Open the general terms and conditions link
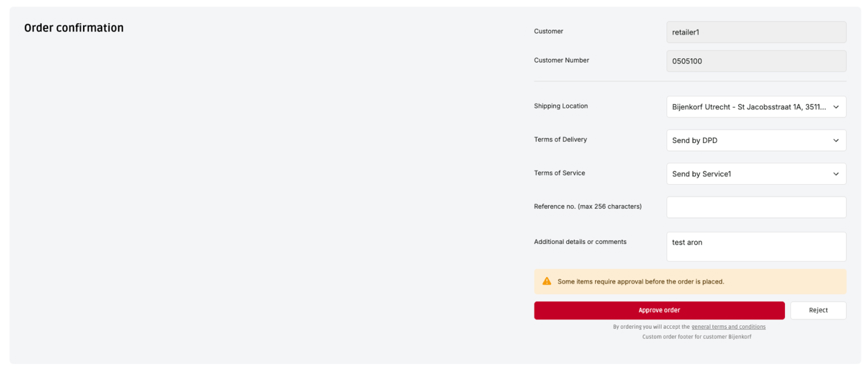Image resolution: width=868 pixels, height=371 pixels. tap(728, 327)
